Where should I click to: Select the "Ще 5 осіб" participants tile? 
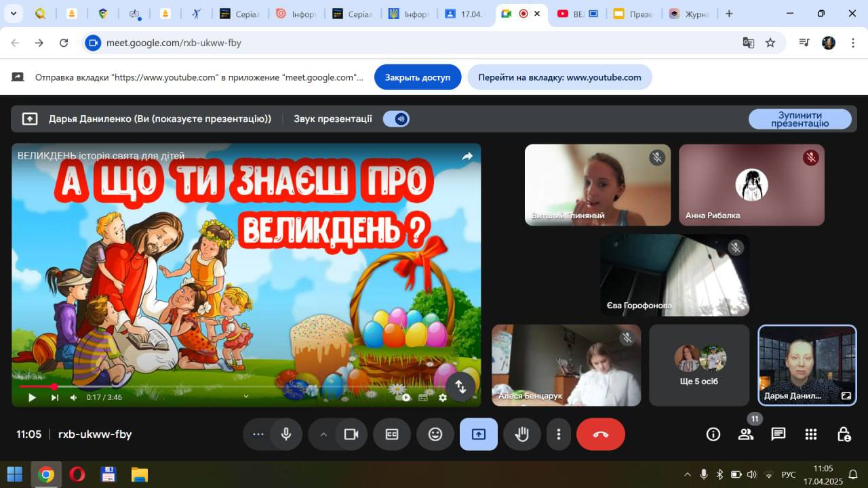tap(699, 365)
